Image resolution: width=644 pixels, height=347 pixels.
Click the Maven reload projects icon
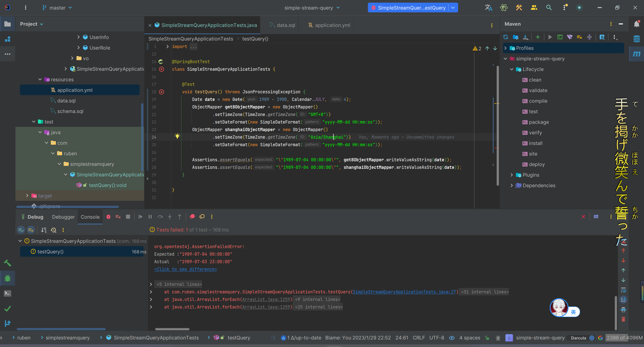point(506,37)
